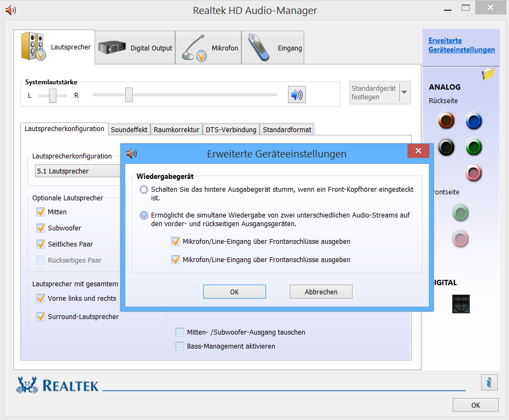Switch to the Digital Output tab
Screen dimensions: 509x420
point(135,48)
